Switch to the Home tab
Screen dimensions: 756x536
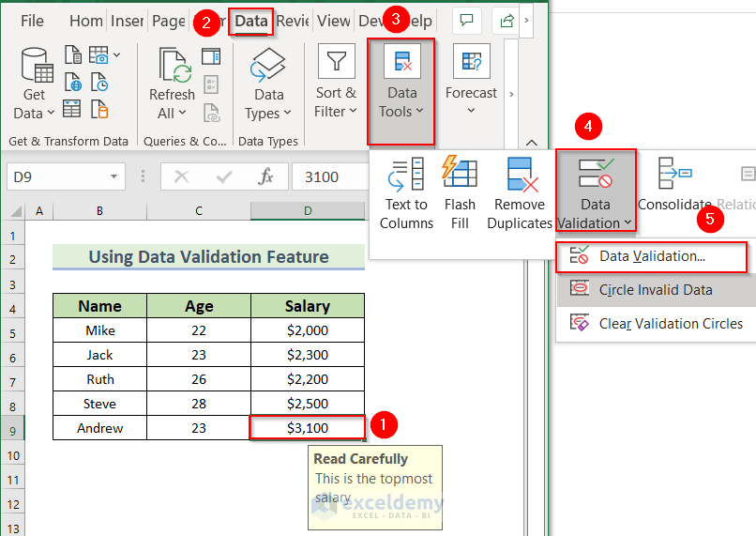85,21
